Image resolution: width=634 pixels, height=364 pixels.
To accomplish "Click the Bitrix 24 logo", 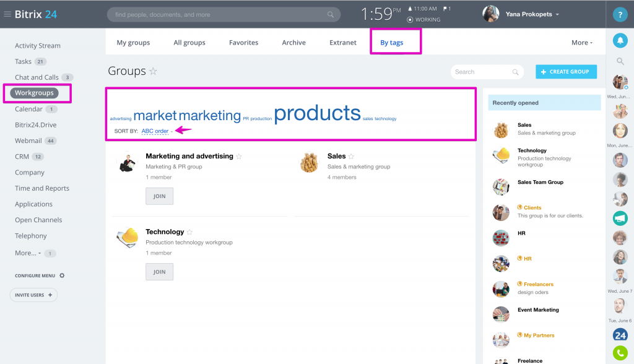I will click(x=35, y=14).
